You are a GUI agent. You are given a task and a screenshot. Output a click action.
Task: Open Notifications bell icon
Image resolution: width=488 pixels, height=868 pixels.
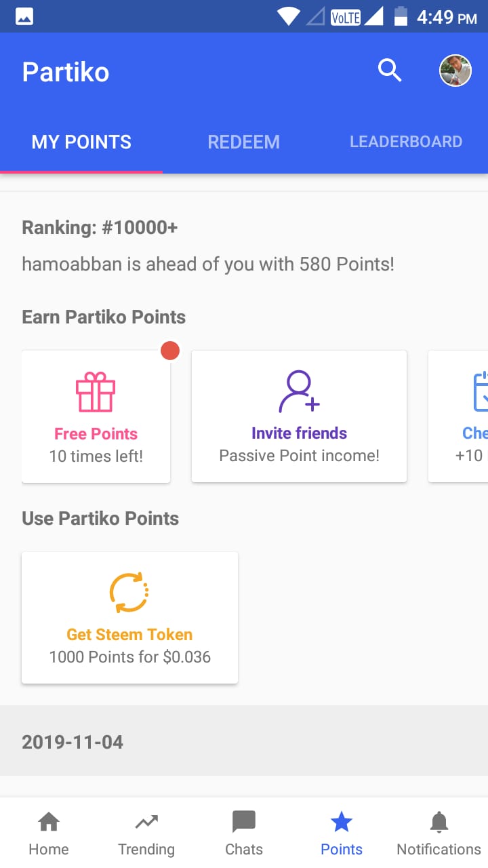439,823
